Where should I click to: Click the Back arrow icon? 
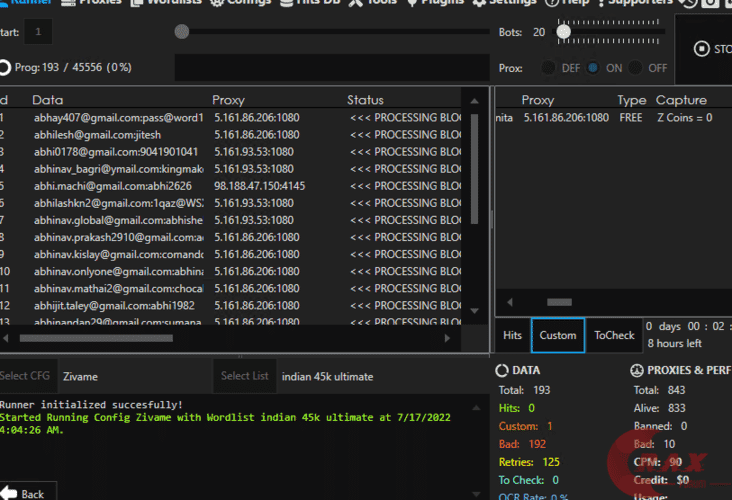9,492
